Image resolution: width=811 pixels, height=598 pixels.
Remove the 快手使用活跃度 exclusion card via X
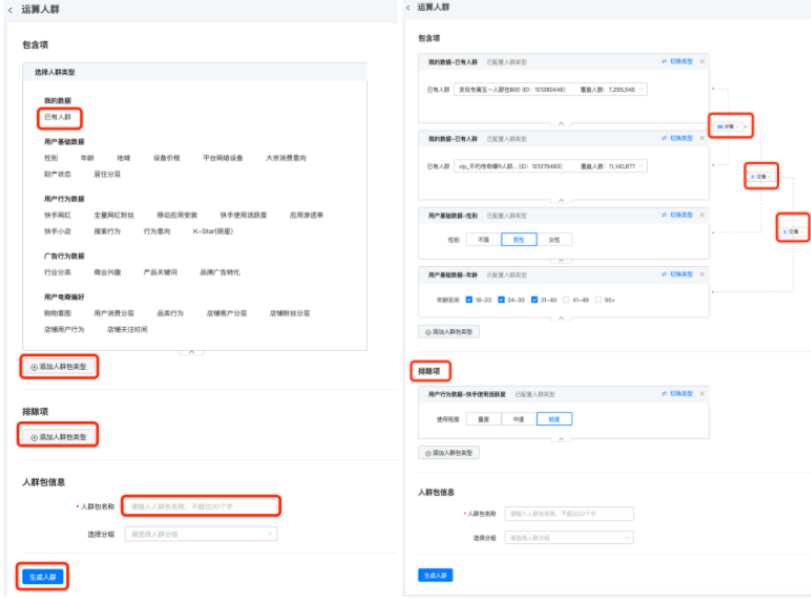[x=701, y=394]
